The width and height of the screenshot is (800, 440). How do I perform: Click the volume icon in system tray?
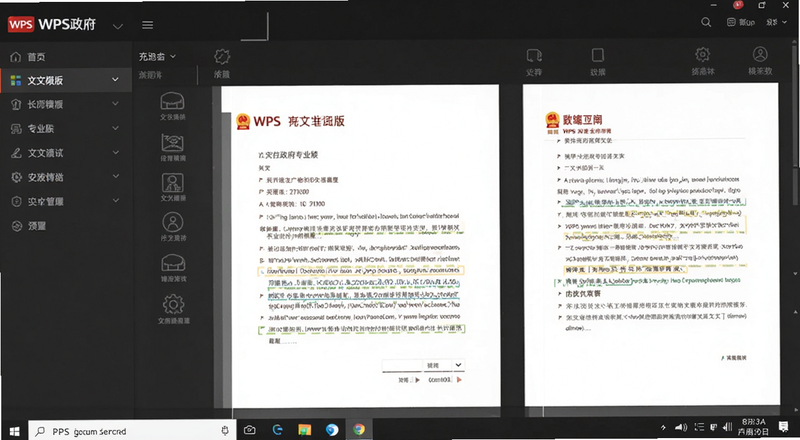point(681,427)
